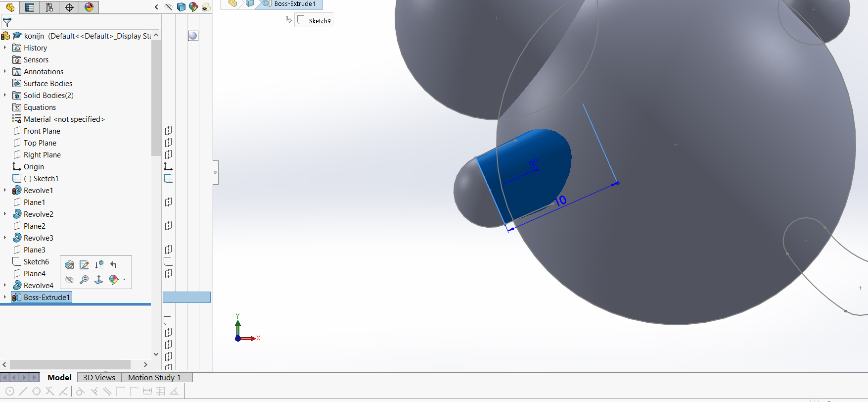The height and width of the screenshot is (402, 868).
Task: Click the Material <not specified> icon
Action: pyautogui.click(x=17, y=119)
